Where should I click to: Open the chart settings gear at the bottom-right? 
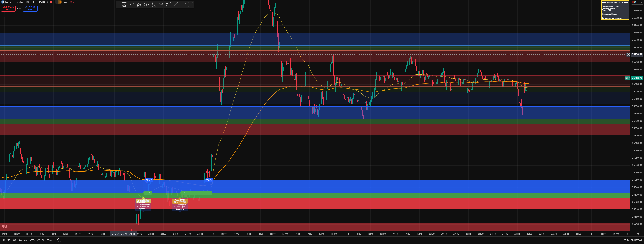click(637, 234)
